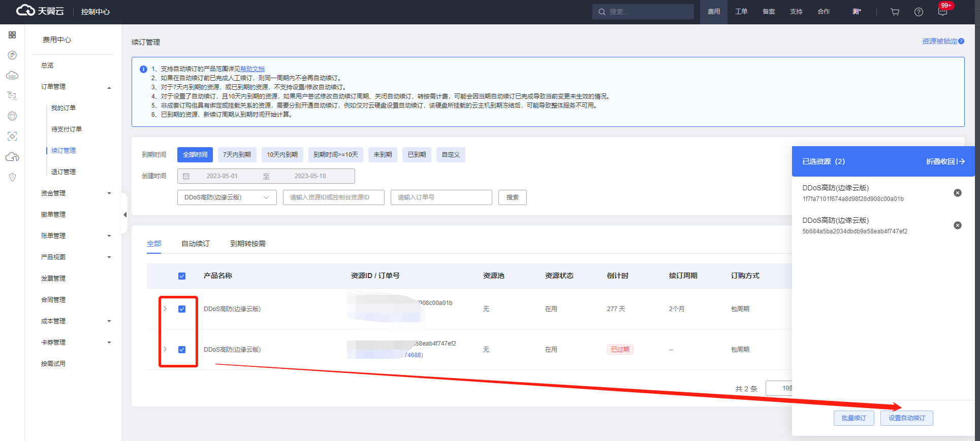The width and height of the screenshot is (980, 441).
Task: Open the shopping cart icon
Action: coord(895,12)
